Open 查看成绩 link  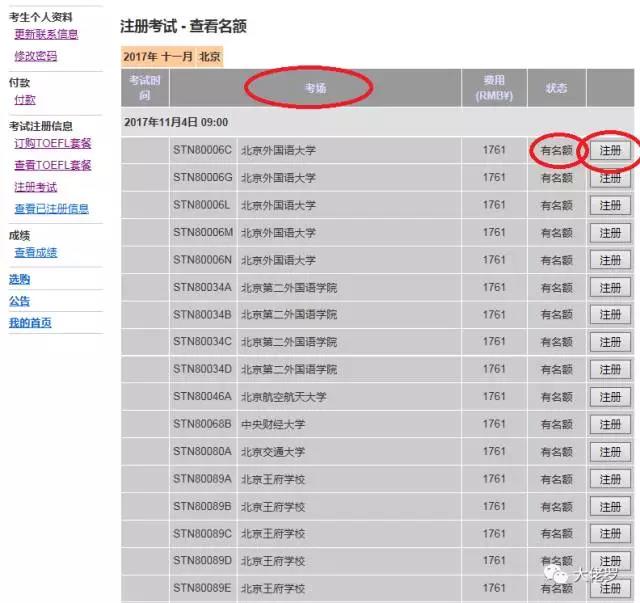tap(36, 252)
